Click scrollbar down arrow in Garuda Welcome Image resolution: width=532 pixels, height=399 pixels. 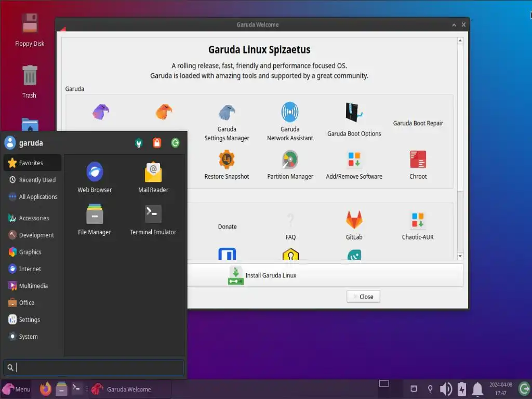[x=460, y=256]
